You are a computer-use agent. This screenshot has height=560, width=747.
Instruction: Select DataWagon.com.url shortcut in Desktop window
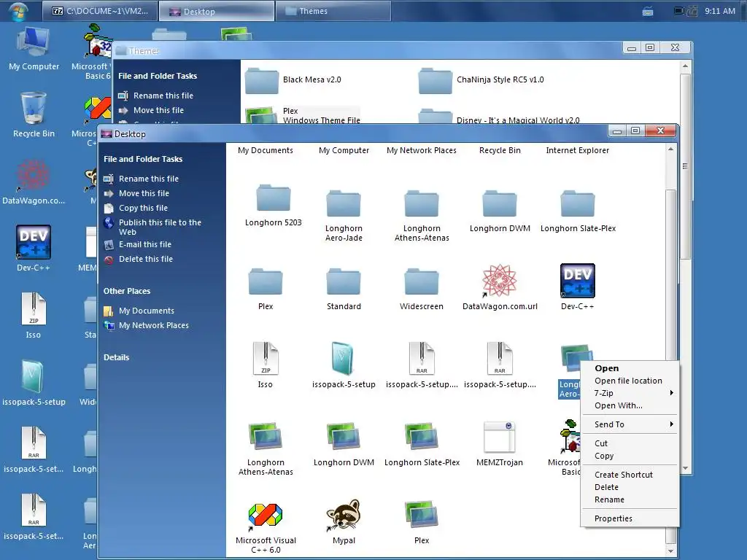click(500, 281)
